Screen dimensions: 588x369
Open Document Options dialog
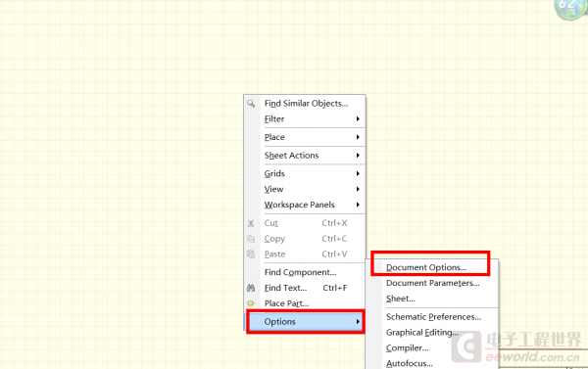(432, 267)
